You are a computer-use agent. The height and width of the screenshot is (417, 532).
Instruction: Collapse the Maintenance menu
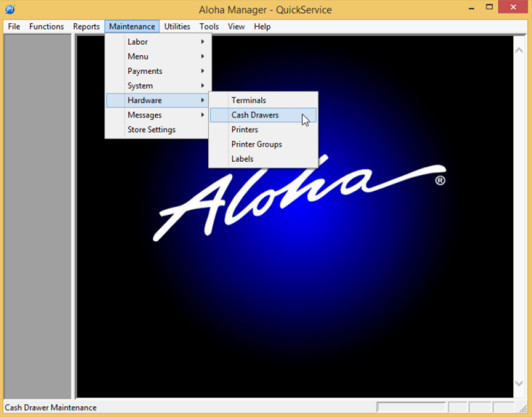[132, 27]
